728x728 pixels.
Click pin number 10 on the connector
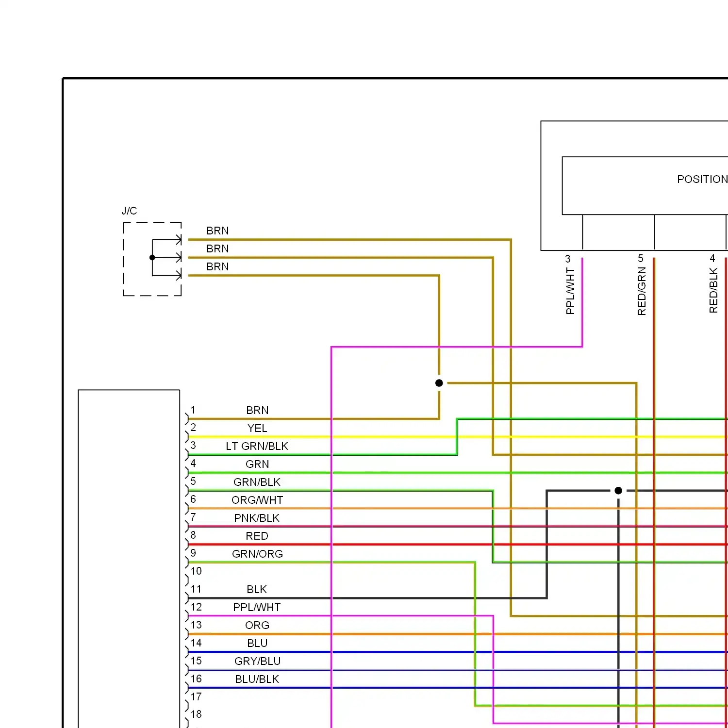(196, 571)
